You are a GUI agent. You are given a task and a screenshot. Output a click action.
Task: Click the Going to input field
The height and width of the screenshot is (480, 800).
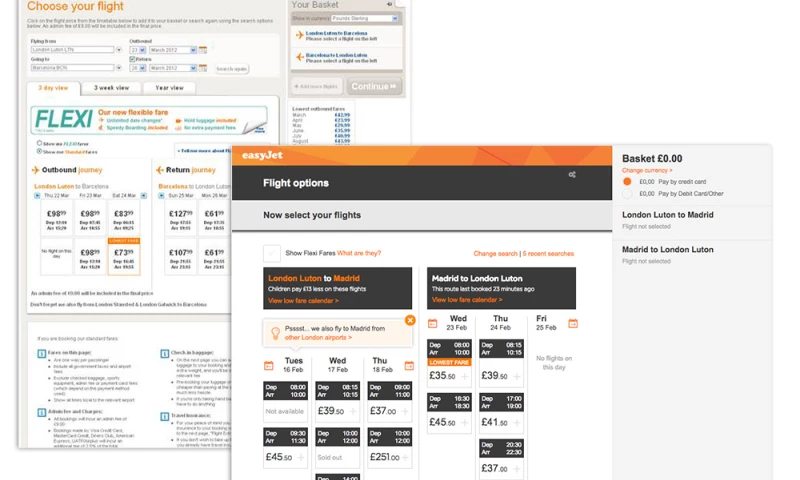tap(72, 68)
